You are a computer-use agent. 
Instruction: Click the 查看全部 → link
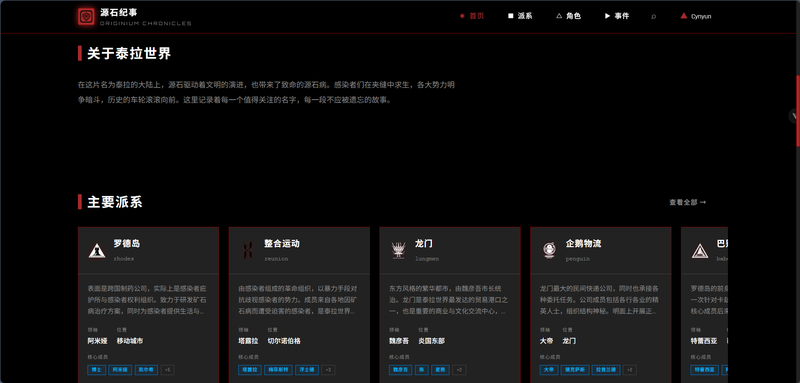tap(688, 202)
